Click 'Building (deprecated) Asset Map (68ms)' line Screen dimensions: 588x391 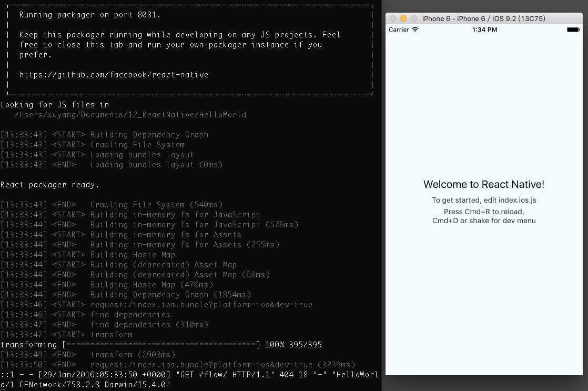(x=135, y=275)
